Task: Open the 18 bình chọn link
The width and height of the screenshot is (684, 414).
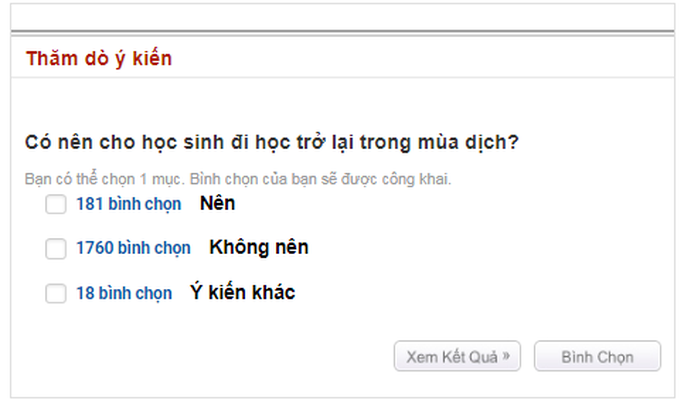Action: point(124,293)
